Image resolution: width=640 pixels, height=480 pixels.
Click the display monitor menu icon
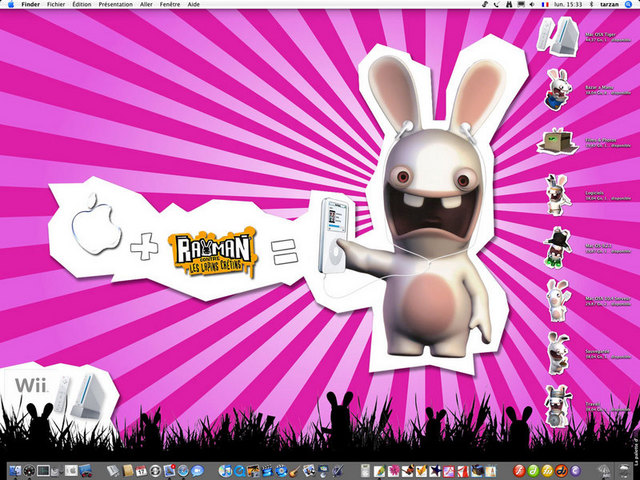tap(521, 4)
